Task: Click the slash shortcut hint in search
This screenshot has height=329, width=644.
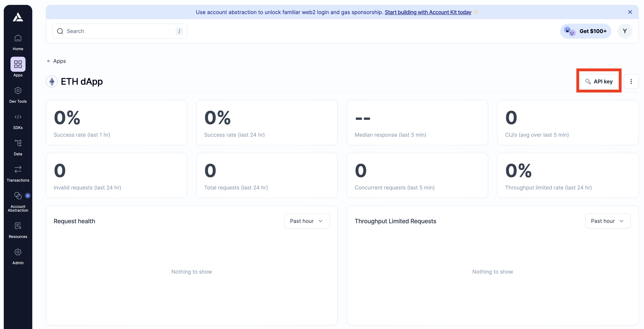Action: coord(179,31)
